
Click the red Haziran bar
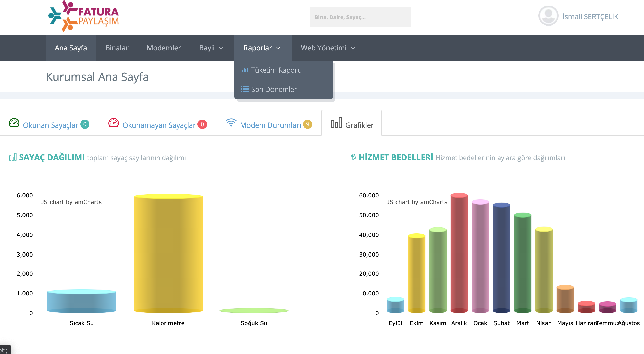[586, 307]
